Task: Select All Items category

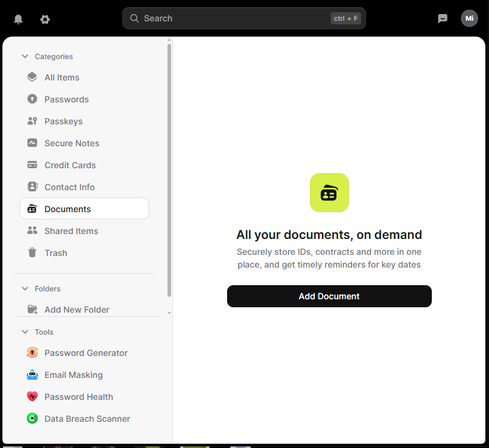Action: pos(62,77)
